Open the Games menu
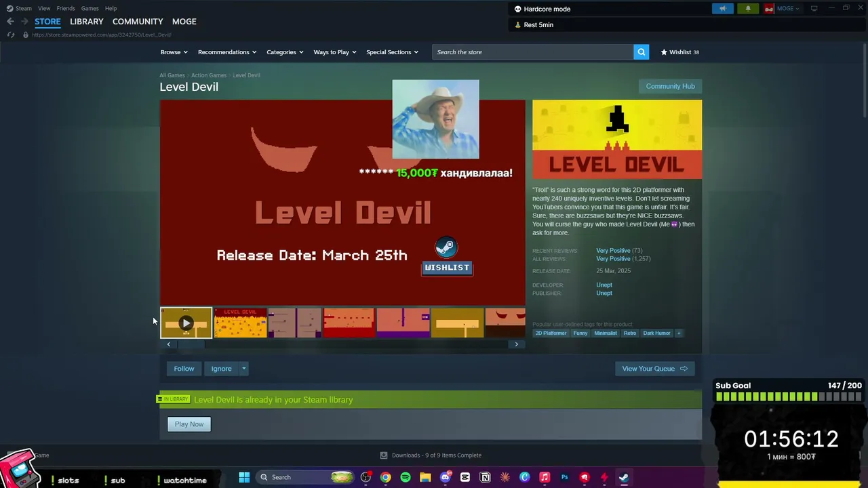Image resolution: width=868 pixels, height=488 pixels. coord(90,8)
